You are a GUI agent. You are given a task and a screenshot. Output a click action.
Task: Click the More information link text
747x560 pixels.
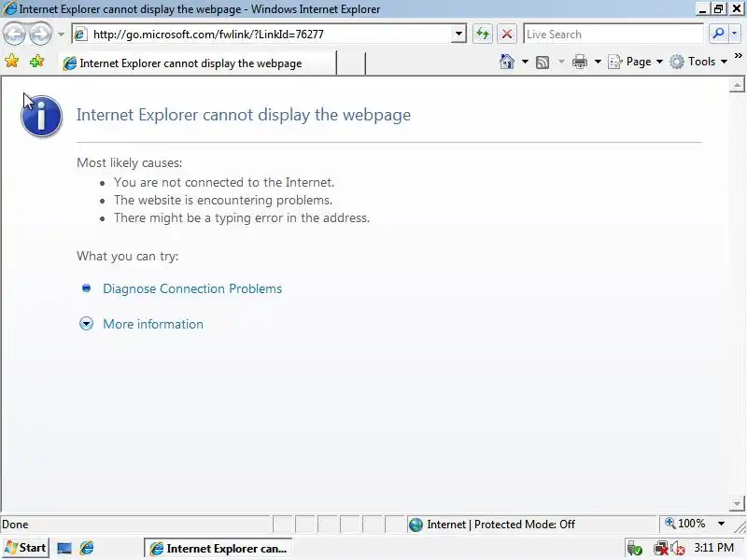point(153,324)
